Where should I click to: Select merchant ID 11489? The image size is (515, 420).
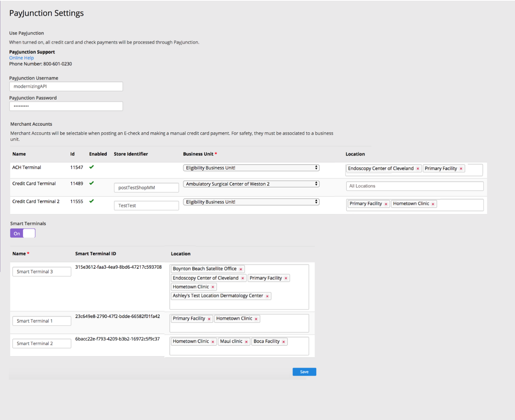(77, 183)
